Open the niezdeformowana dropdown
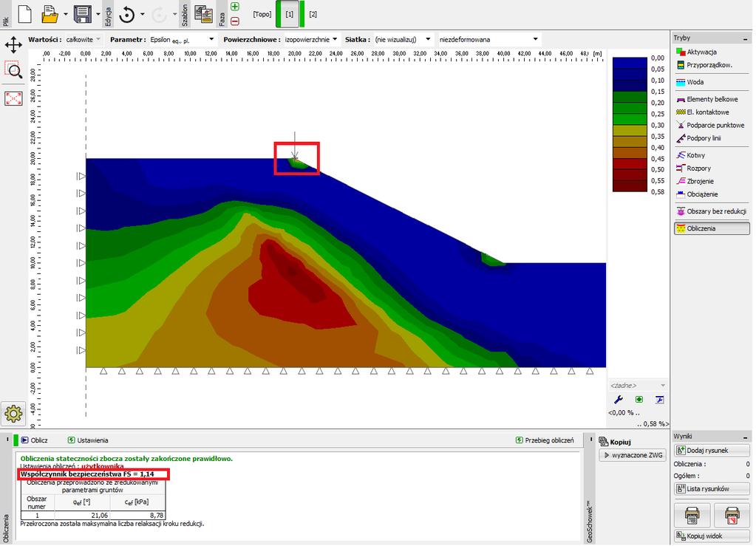 click(x=488, y=39)
